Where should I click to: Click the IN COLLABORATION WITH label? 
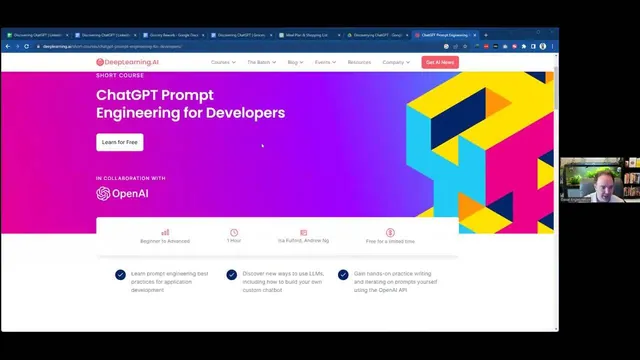(x=131, y=178)
